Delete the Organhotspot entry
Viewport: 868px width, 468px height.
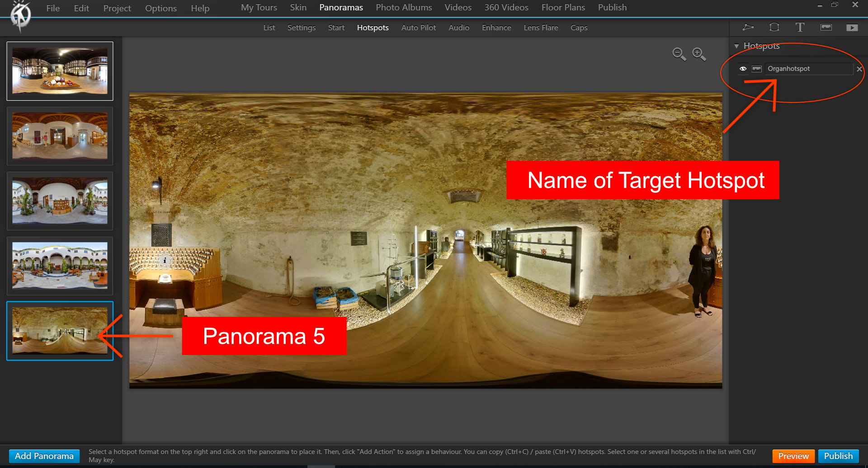tap(859, 69)
